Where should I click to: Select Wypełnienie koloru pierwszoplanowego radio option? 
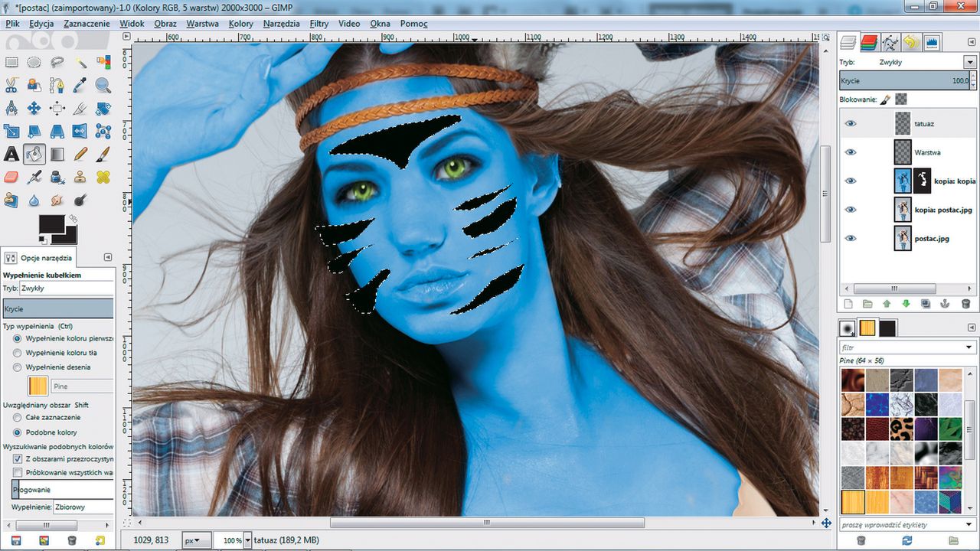(18, 337)
